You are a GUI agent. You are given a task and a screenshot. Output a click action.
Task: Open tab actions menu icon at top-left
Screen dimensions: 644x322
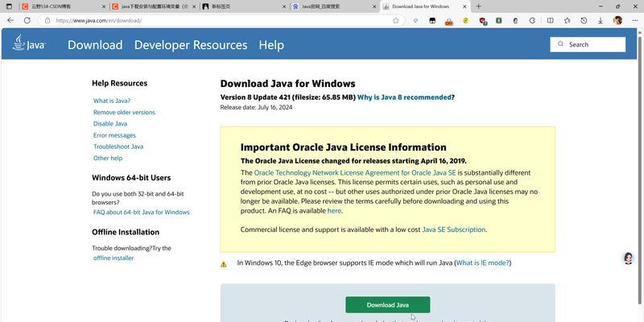coord(9,6)
